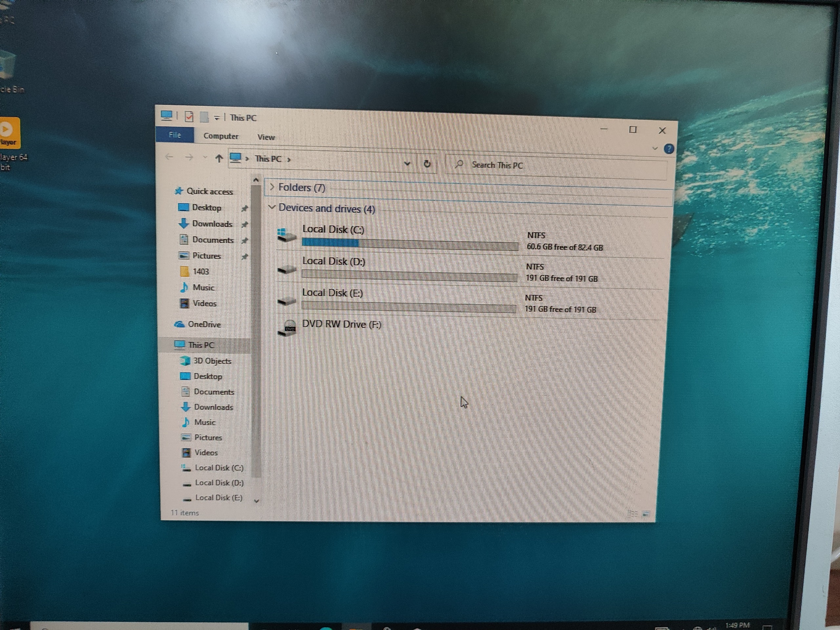Click the Properties quick access toolbar icon
The height and width of the screenshot is (630, 840).
(x=189, y=116)
